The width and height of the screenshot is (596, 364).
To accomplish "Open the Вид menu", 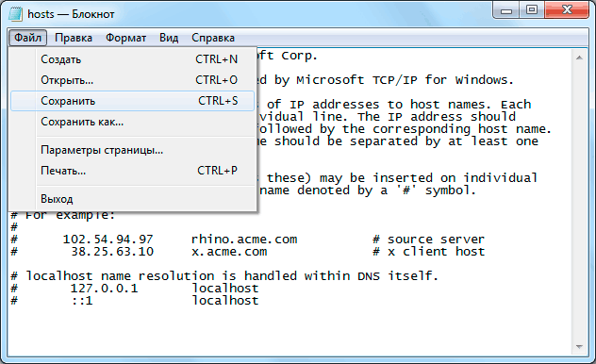I will coord(169,38).
